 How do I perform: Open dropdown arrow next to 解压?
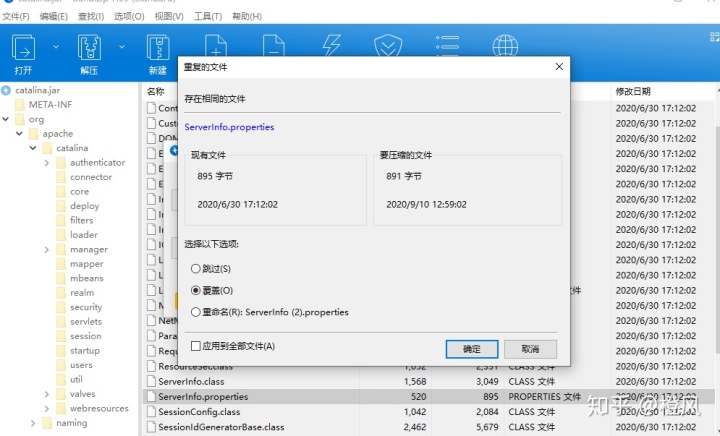tap(122, 47)
